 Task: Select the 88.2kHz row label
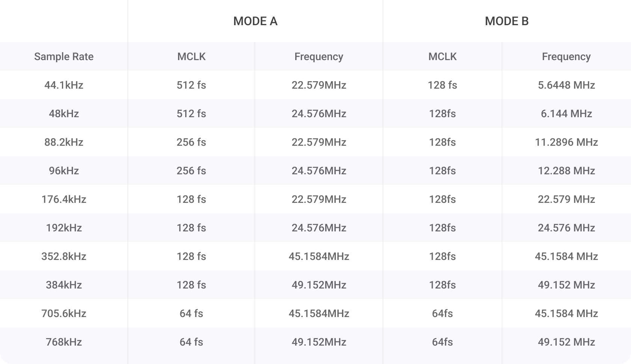point(64,142)
